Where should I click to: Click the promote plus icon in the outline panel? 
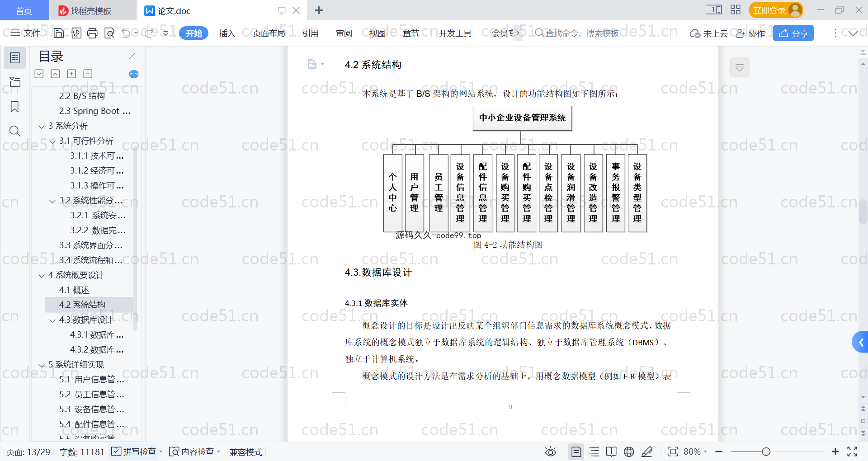coord(71,74)
